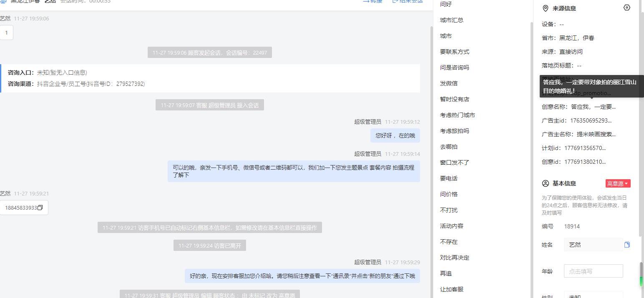
Task: Click the 转接 transfer button
Action: point(372,1)
